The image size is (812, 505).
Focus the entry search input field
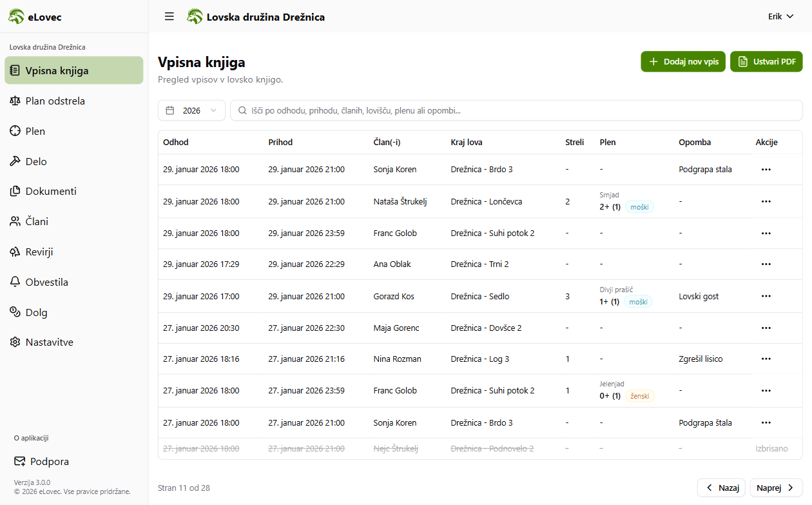[x=516, y=110]
